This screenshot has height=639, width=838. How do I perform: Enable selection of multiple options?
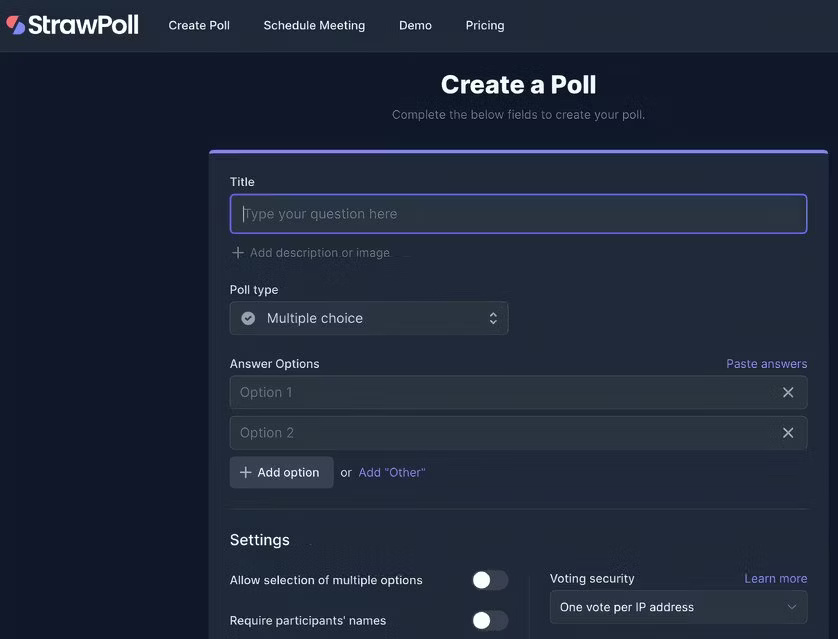489,580
